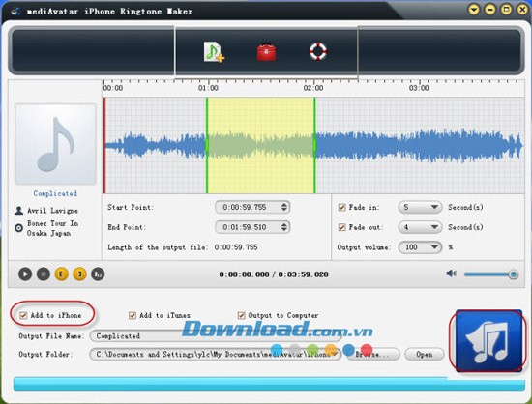Maximize the Ringtone Maker window
The width and height of the screenshot is (532, 404).
506,9
